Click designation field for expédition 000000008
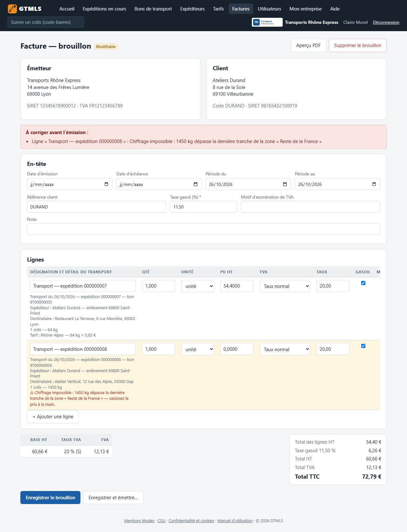This screenshot has width=407, height=532. (x=83, y=349)
